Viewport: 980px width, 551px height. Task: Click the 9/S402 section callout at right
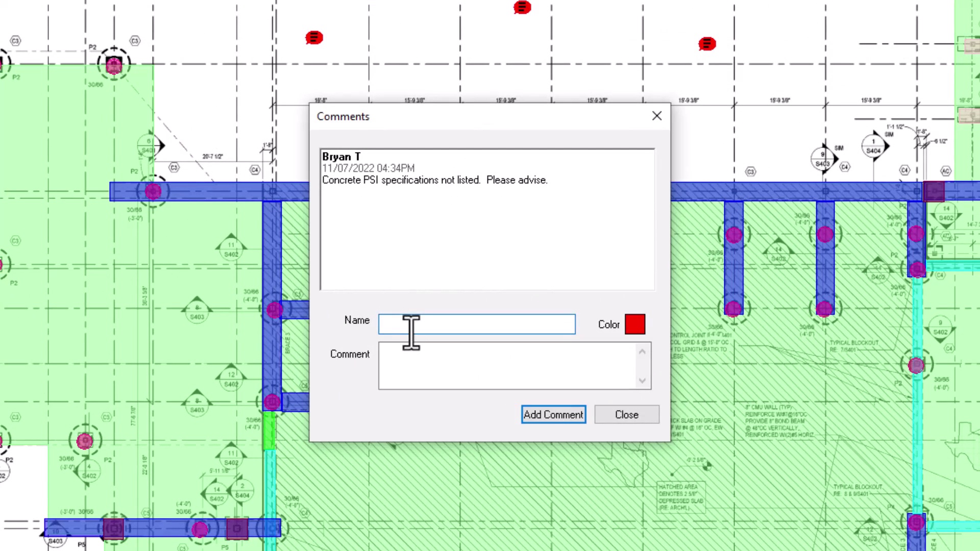[940, 328]
